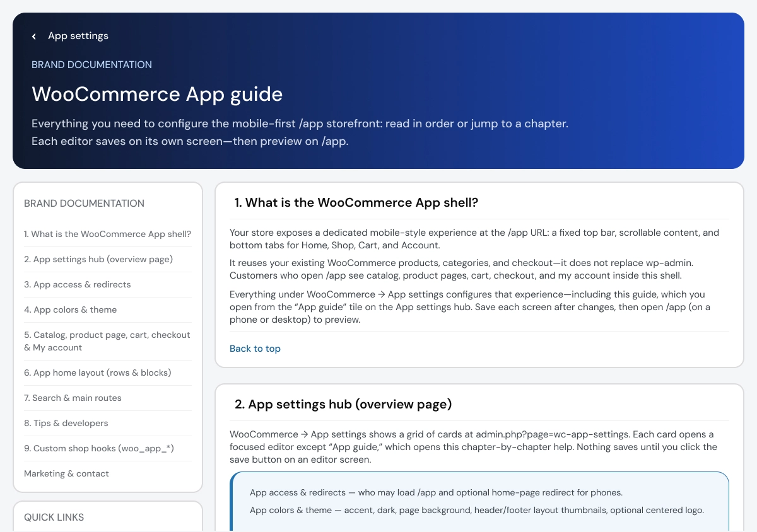This screenshot has width=757, height=532.
Task: Click paragraph starting Everything under WooCommerce
Action: 470,307
